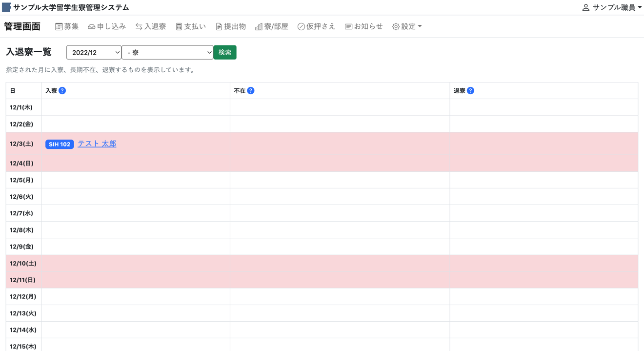Viewport: 644px width, 351px height.
Task: Click the document icon beside 提出物
Action: [219, 27]
